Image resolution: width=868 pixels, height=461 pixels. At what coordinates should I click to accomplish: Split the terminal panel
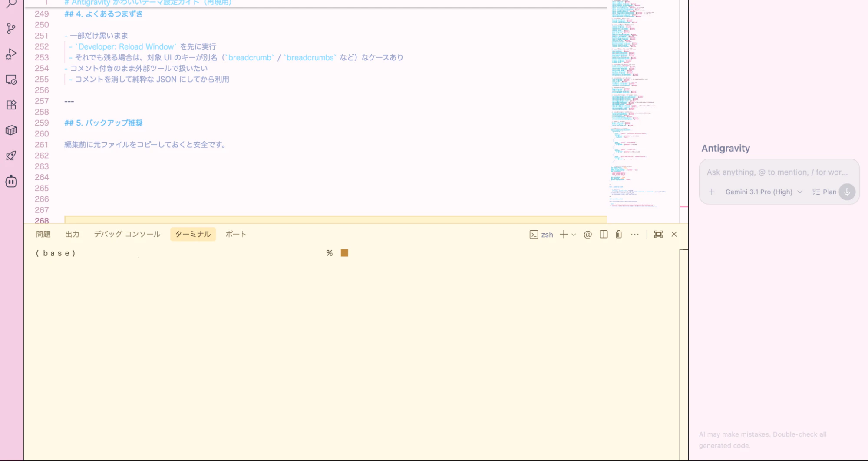pyautogui.click(x=604, y=235)
